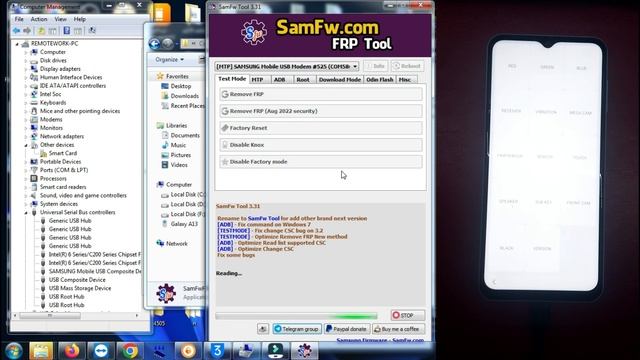Click the Explorer window back arrow
Image resolution: width=640 pixels, height=360 pixels.
tap(154, 44)
